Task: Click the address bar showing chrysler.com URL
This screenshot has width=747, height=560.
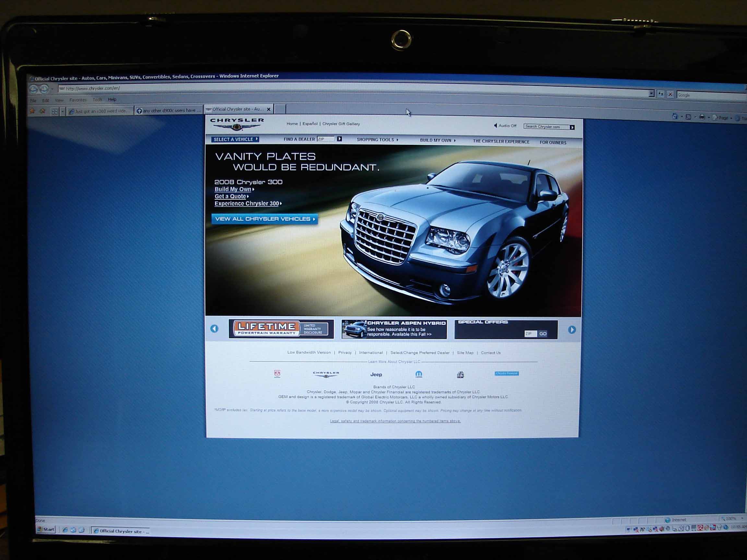Action: [x=353, y=90]
